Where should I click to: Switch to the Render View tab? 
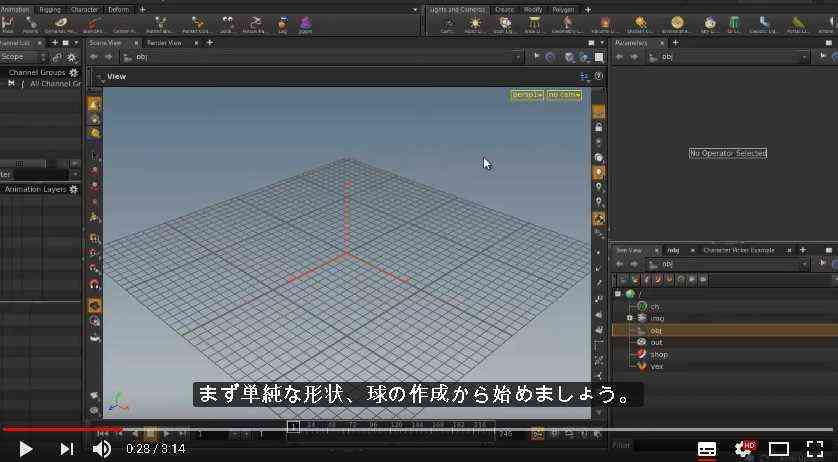tap(164, 43)
